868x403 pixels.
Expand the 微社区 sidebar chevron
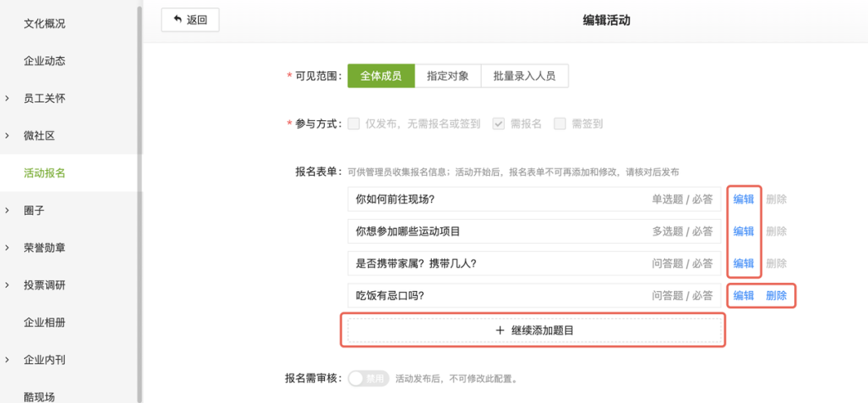click(x=7, y=136)
